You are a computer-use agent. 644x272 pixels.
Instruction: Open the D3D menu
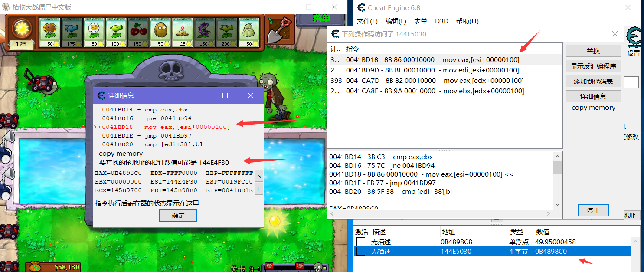point(441,21)
